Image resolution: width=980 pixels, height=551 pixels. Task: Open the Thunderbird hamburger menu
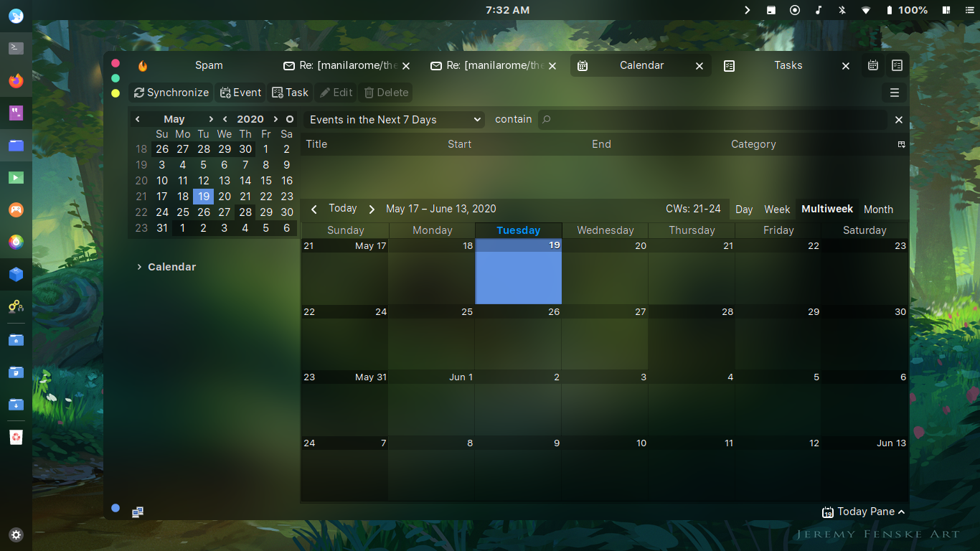[895, 93]
